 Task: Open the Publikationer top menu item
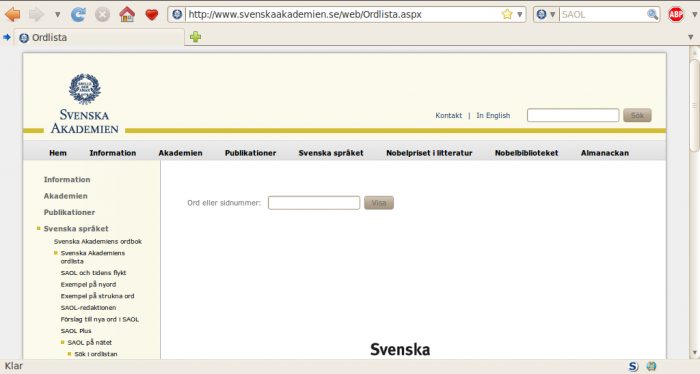(250, 153)
